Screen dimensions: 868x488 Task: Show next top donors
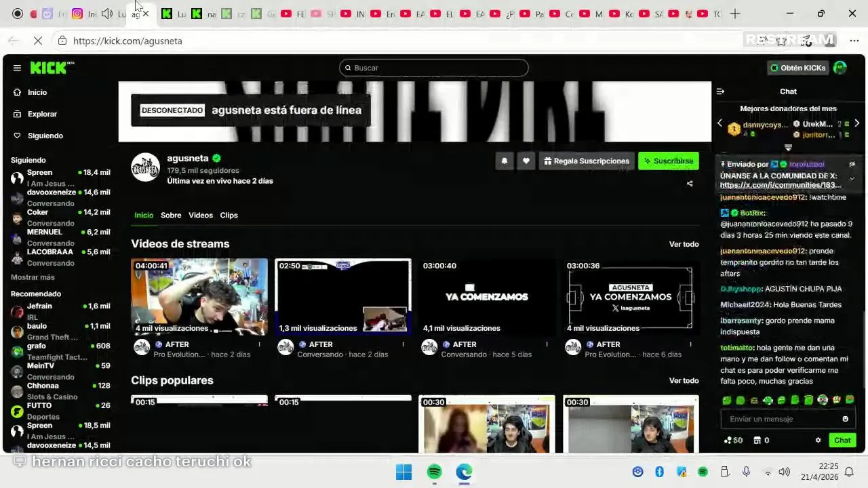click(857, 123)
